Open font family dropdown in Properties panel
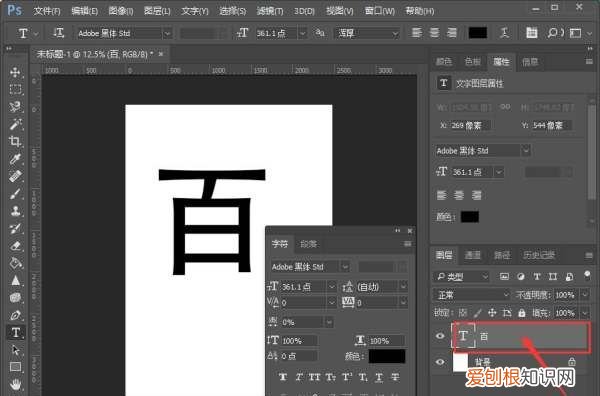600x396 pixels. pos(526,150)
